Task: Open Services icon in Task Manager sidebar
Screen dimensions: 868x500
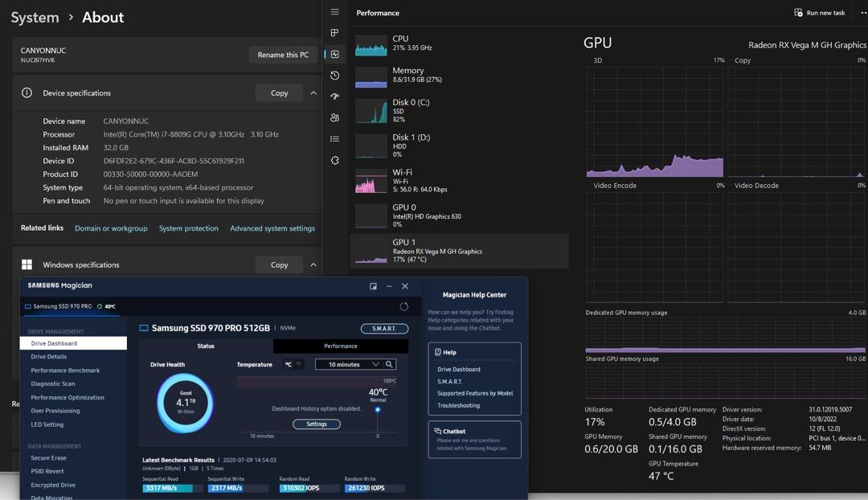Action: tap(335, 160)
